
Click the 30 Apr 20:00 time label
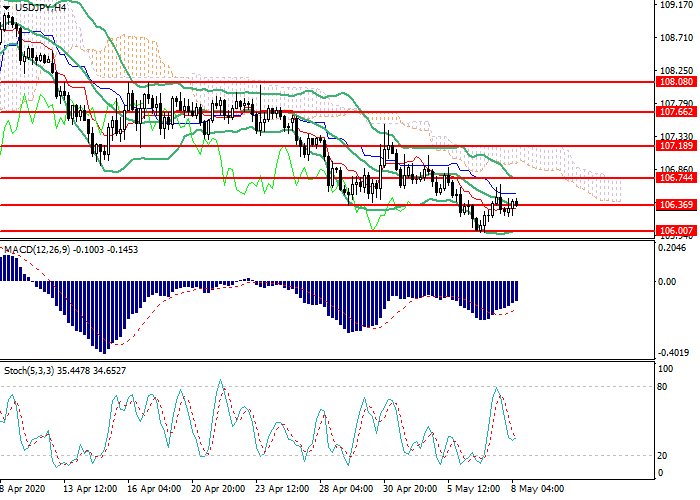pyautogui.click(x=411, y=491)
